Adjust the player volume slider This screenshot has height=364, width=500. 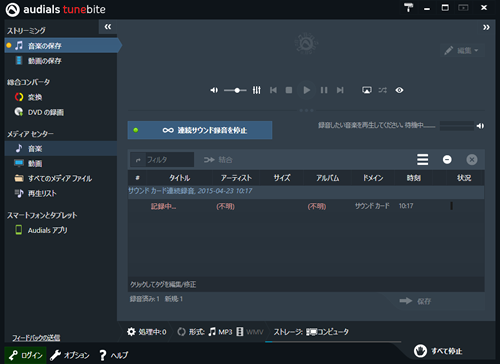(235, 90)
